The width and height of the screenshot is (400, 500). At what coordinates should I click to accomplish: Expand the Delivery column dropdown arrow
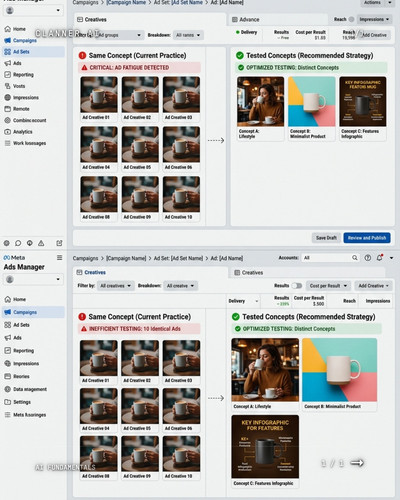tap(257, 301)
